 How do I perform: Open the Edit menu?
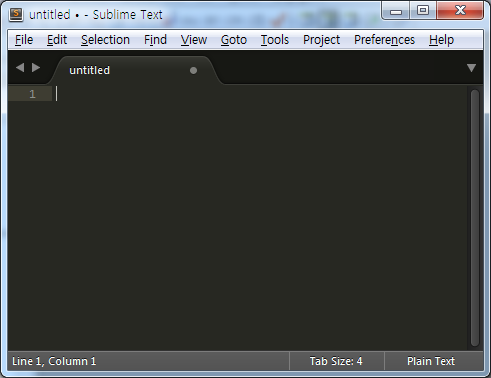pyautogui.click(x=57, y=40)
